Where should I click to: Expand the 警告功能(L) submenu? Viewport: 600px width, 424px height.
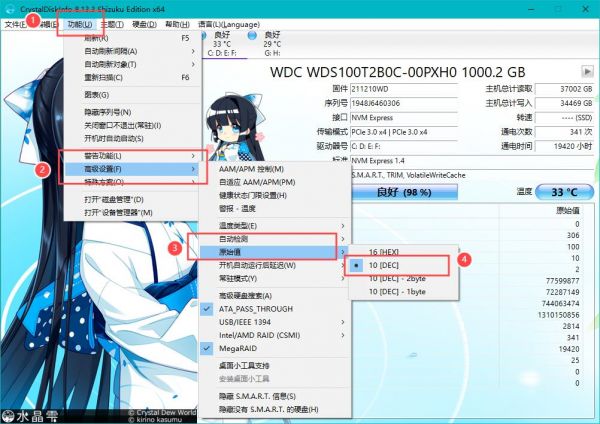point(132,155)
